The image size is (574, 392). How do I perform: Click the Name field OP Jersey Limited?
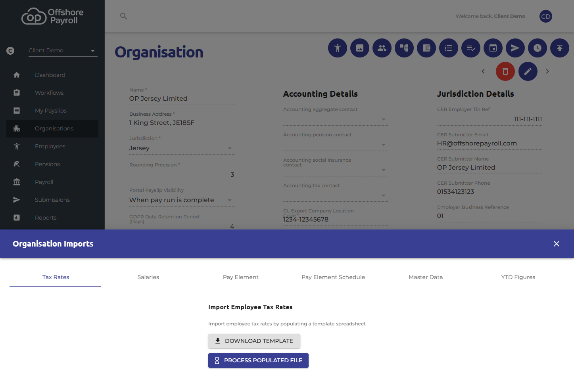tap(182, 99)
